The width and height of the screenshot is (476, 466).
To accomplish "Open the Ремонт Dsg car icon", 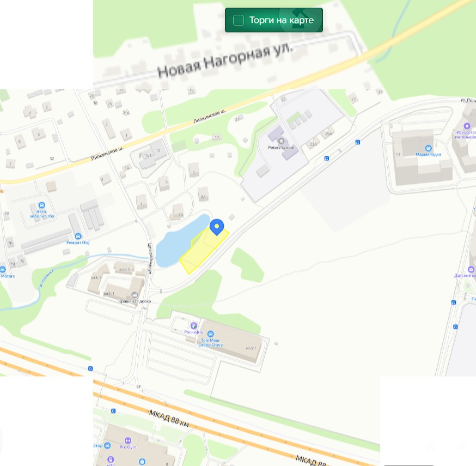I will pos(78,236).
